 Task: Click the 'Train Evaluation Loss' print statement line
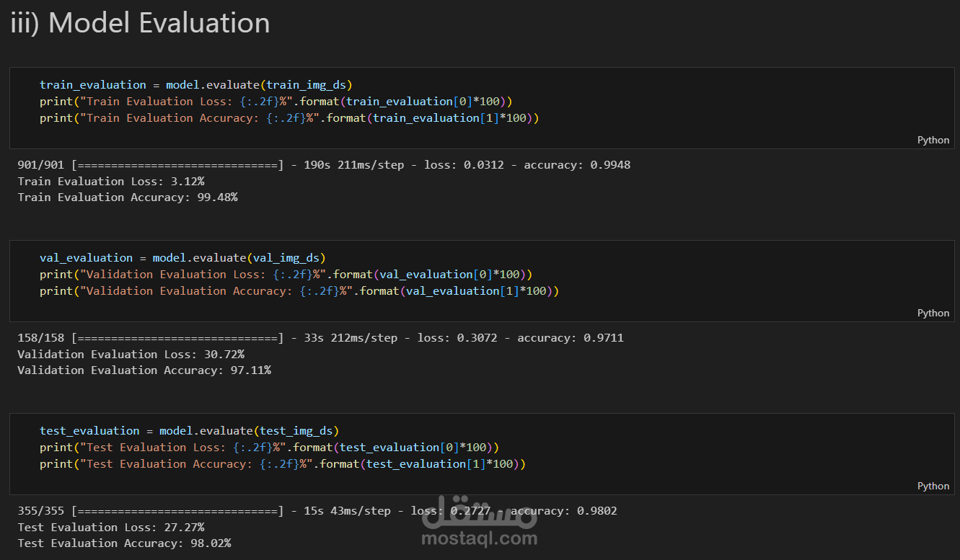pyautogui.click(x=276, y=102)
